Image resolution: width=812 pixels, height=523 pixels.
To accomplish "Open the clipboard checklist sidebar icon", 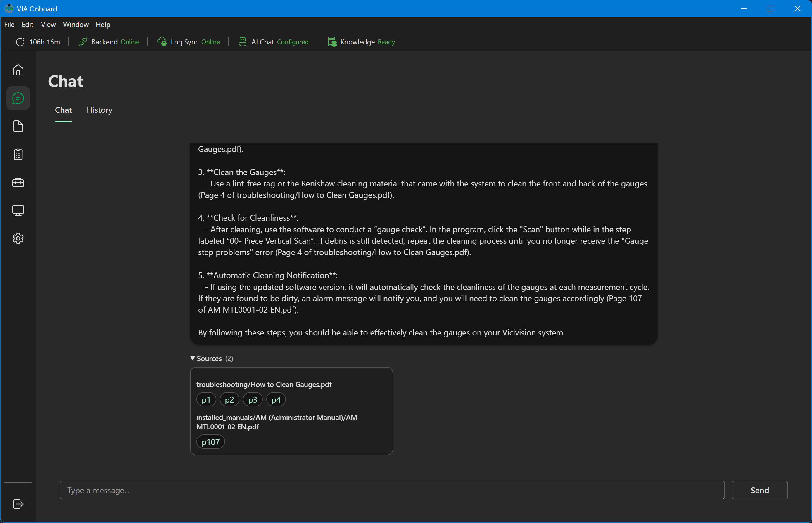I will pos(18,155).
